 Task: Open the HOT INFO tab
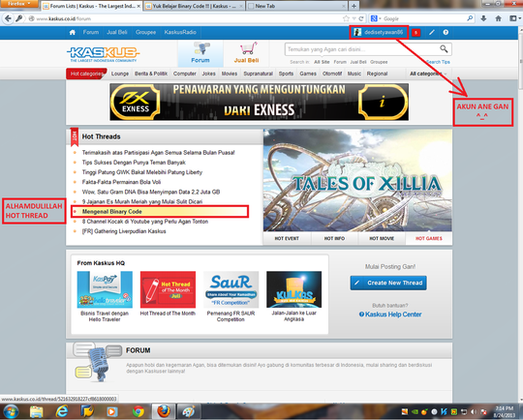pos(334,239)
